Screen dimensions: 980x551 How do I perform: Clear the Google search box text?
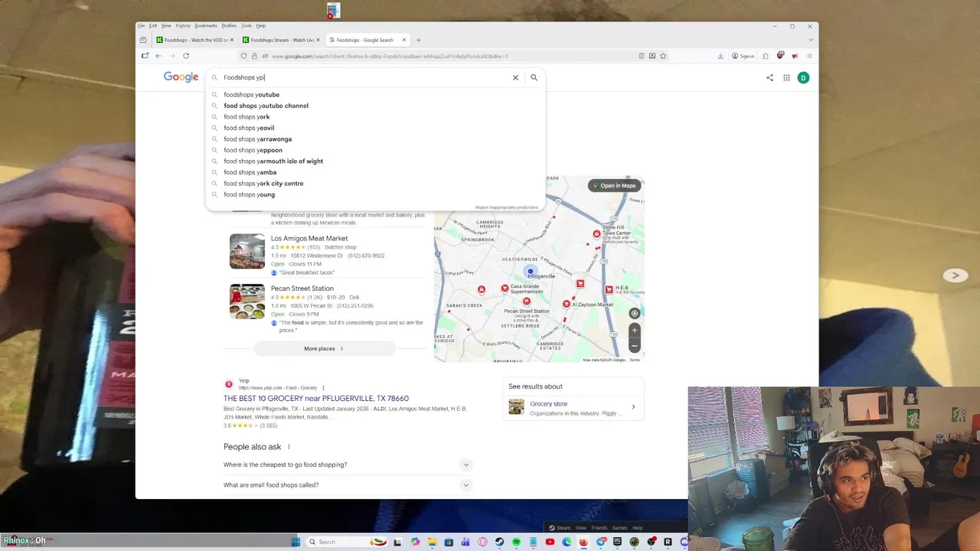point(515,77)
